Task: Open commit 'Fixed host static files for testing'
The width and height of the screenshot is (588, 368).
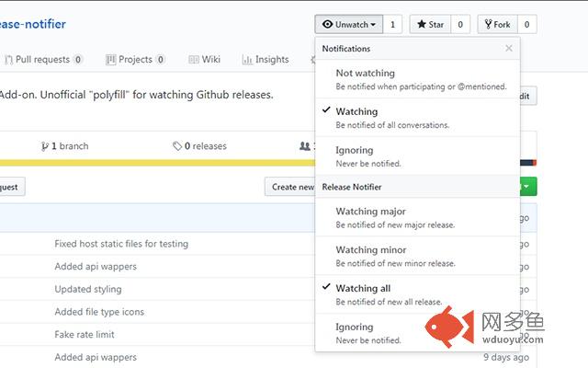Action: click(121, 244)
